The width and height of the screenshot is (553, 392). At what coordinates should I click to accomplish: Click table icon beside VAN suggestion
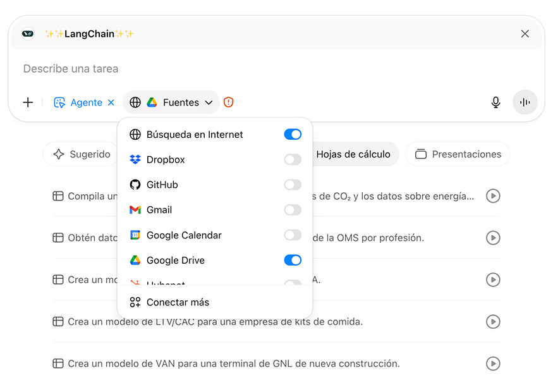pos(58,364)
